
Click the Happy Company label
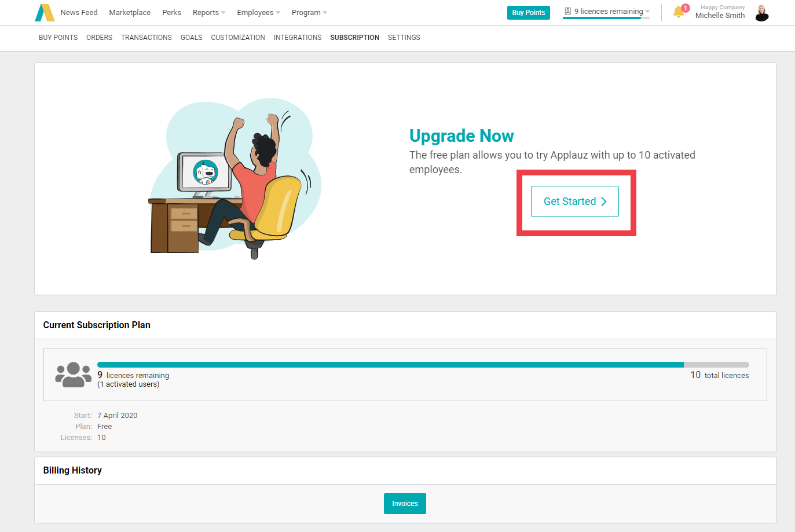tap(723, 8)
